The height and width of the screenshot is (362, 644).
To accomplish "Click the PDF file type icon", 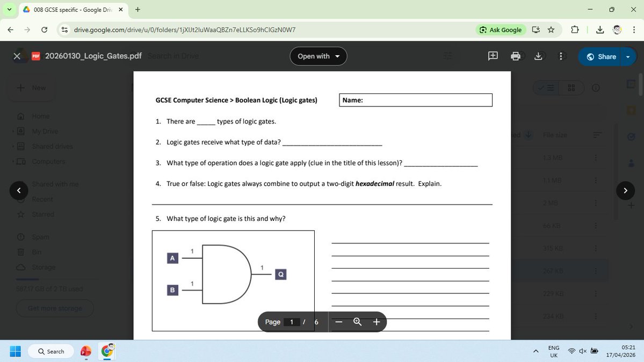I will pos(36,56).
